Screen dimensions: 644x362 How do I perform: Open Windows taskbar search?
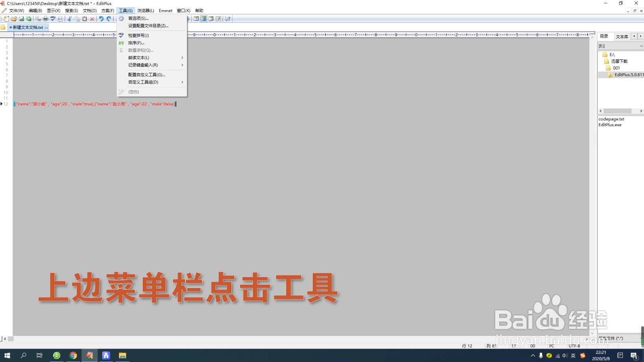click(x=24, y=355)
